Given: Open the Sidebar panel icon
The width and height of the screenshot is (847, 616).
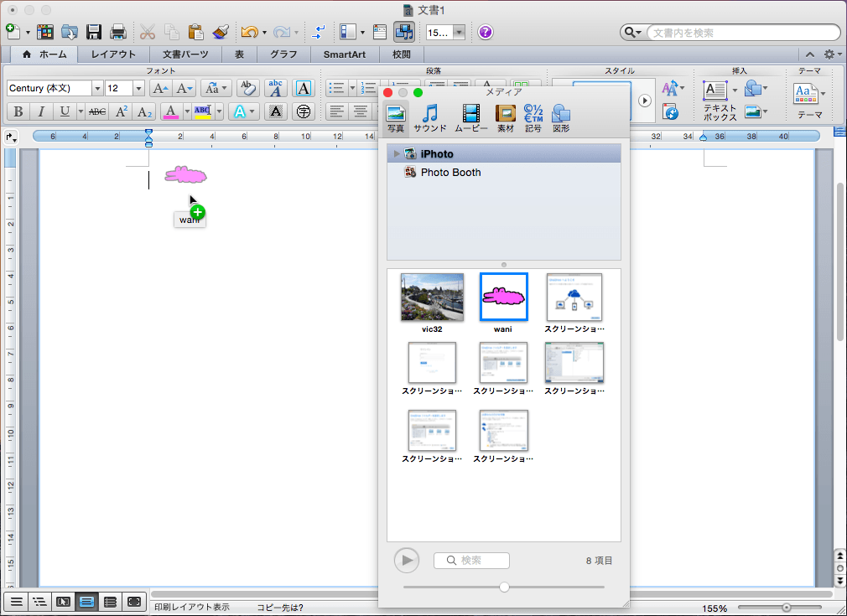Looking at the screenshot, I should pos(347,33).
